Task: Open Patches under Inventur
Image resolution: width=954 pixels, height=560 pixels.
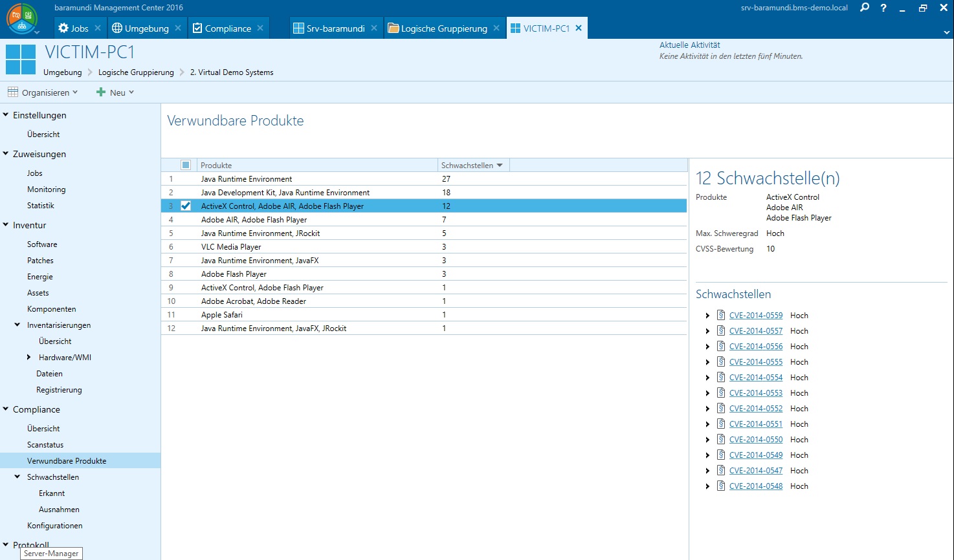Action: [x=40, y=261]
